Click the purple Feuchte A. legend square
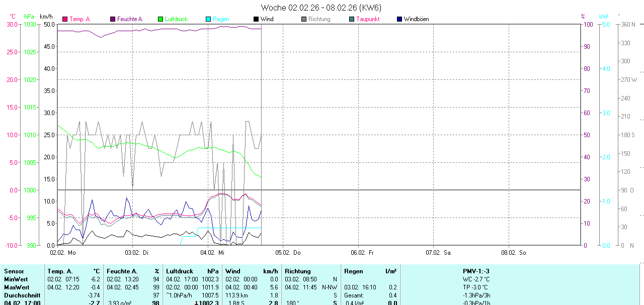The image size is (644, 305). point(113,19)
